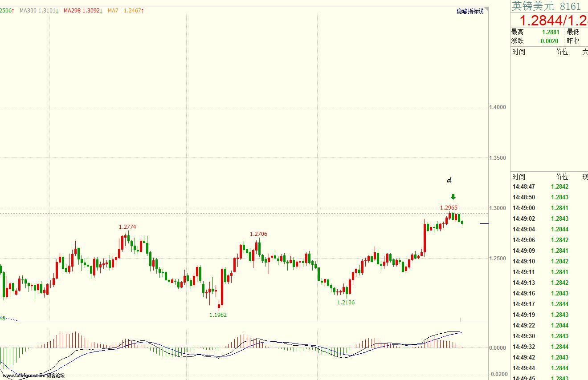Select the 14:49:19 tick row

(549, 315)
